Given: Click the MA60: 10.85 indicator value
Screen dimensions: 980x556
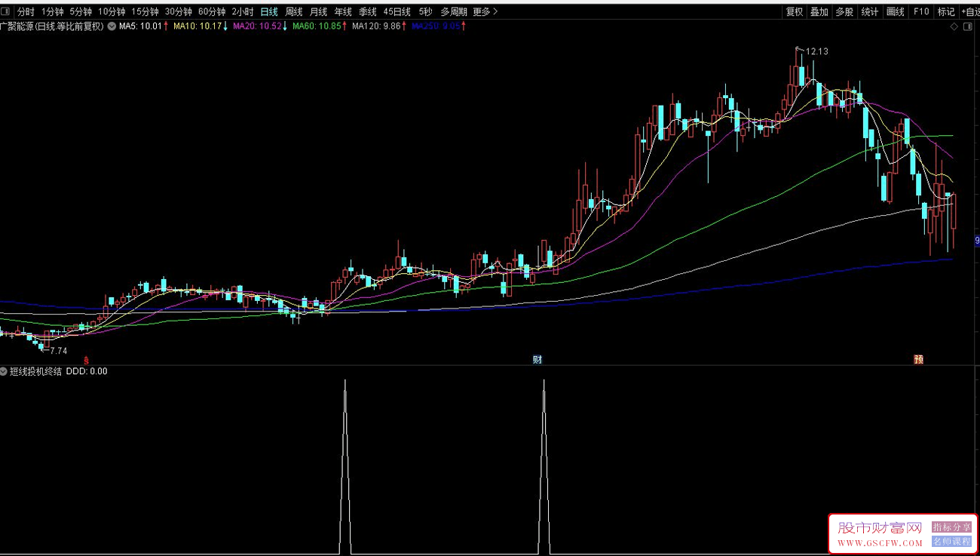Looking at the screenshot, I should (317, 26).
